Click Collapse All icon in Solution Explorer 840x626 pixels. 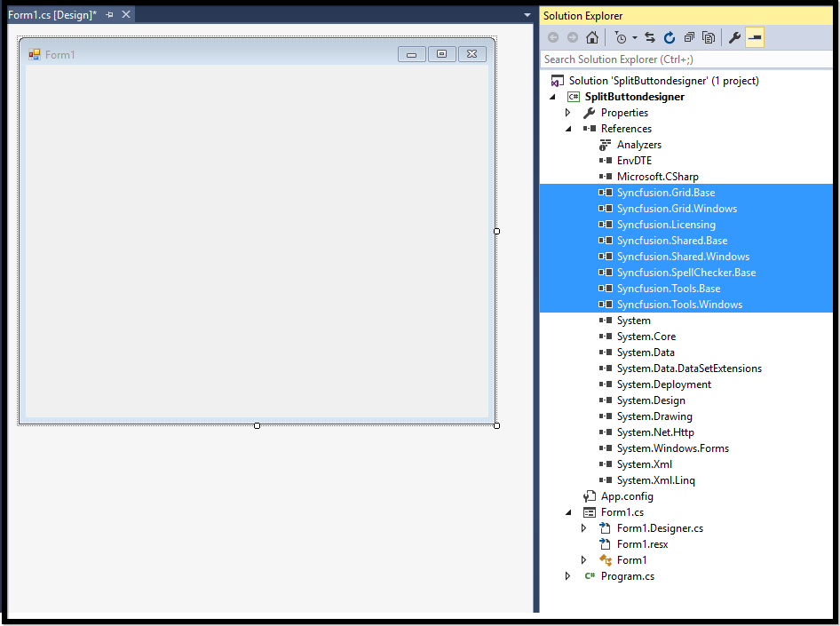coord(689,37)
